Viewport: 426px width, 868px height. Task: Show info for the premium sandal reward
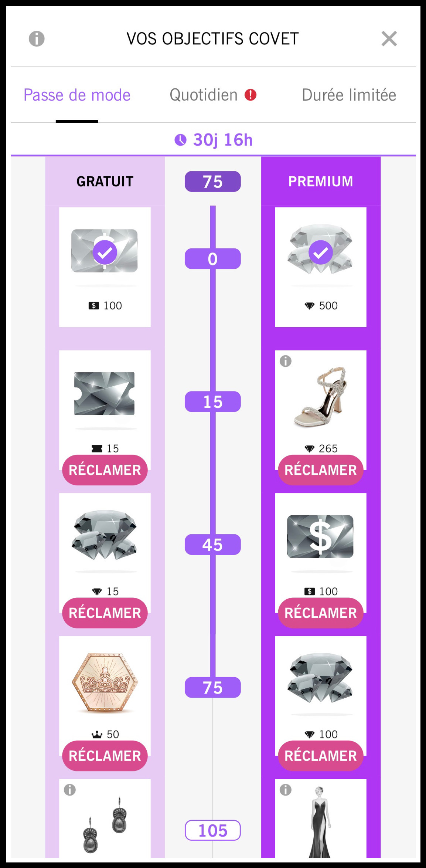coord(286,361)
